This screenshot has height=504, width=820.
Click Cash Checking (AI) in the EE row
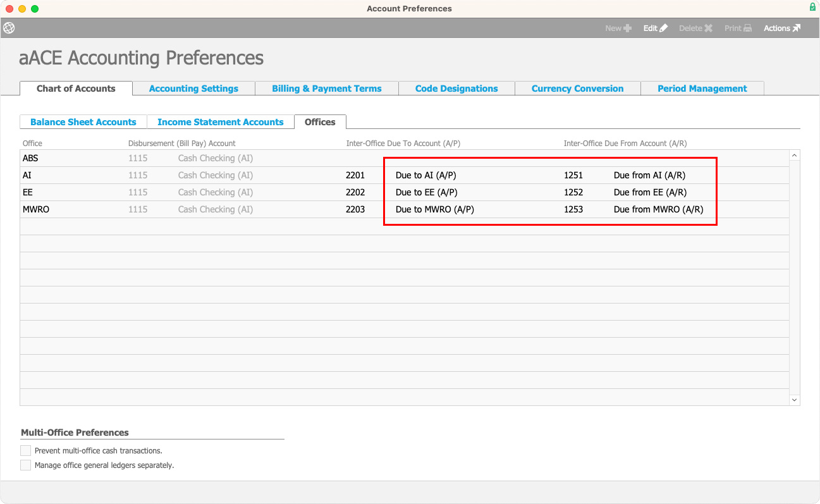(x=216, y=192)
